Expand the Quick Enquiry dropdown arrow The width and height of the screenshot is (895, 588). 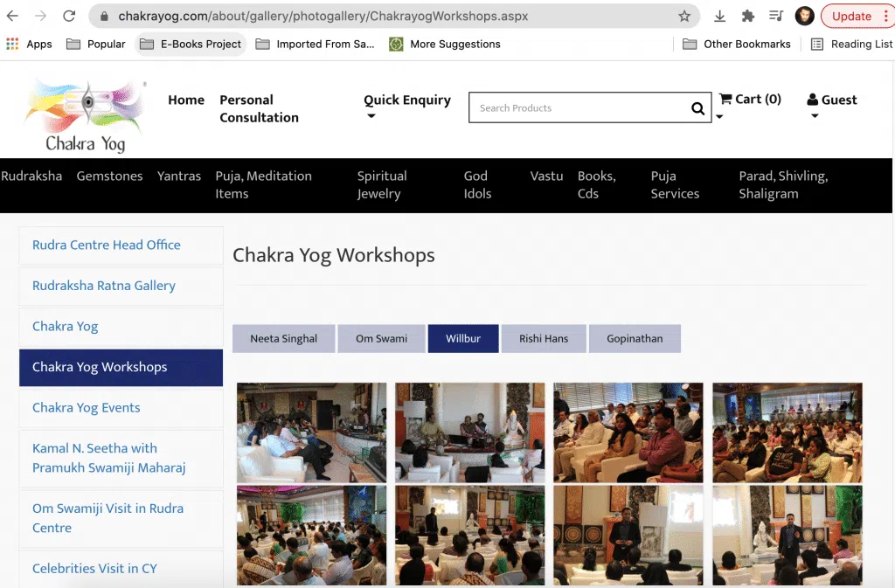point(371,116)
